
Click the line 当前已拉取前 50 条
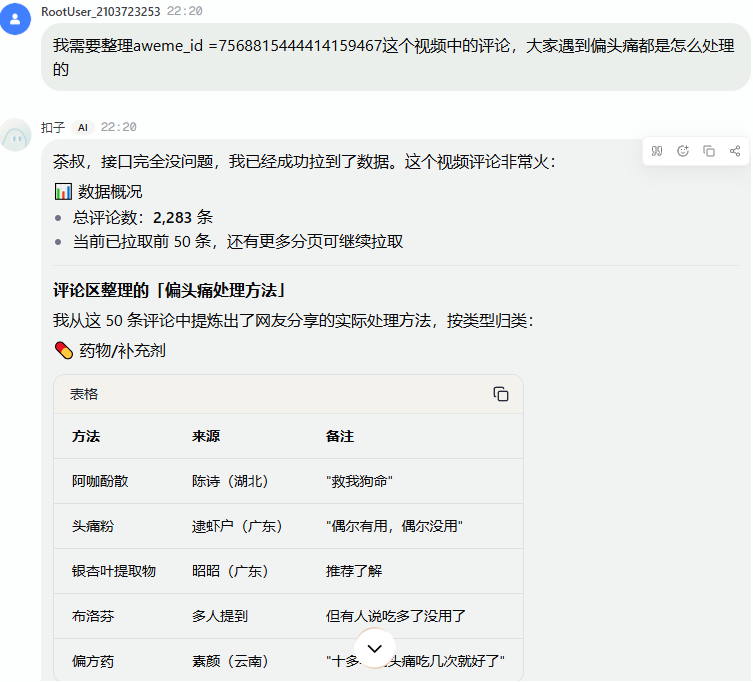[238, 241]
